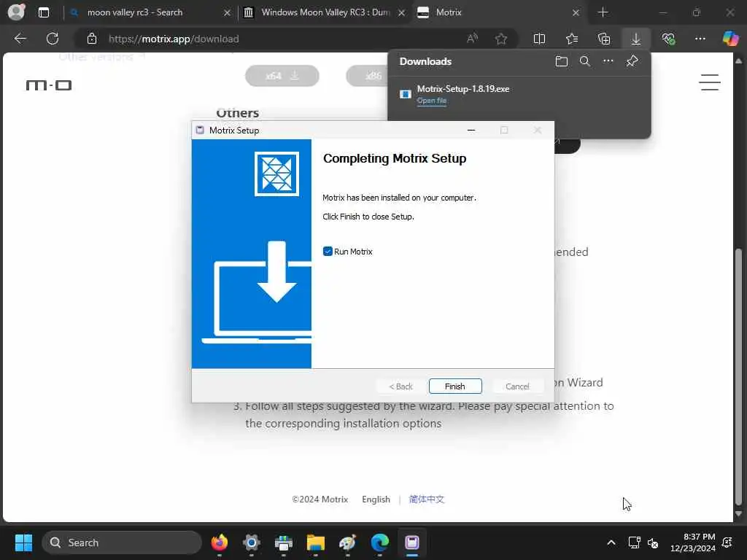Go back to the previous page
Screen dimensions: 747x560
pyautogui.click(x=20, y=39)
